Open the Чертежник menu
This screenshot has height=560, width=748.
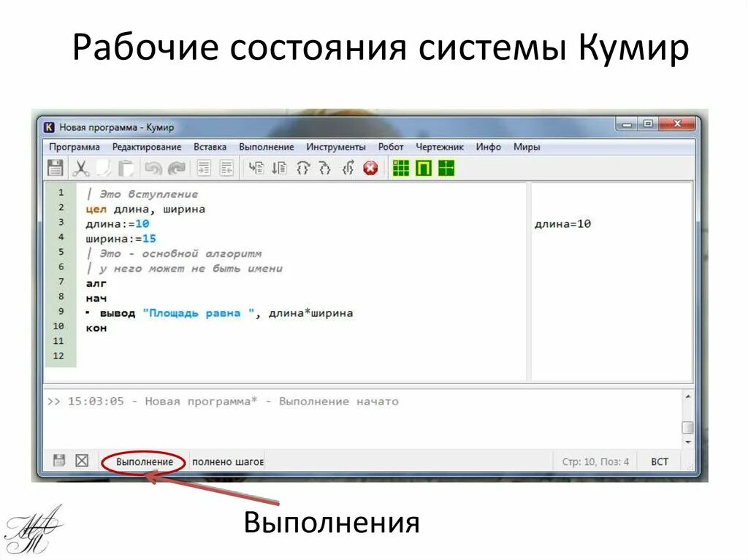440,147
